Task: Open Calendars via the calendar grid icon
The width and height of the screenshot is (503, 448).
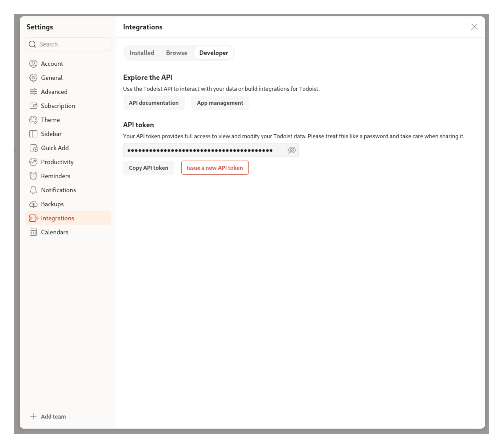Action: [x=34, y=232]
